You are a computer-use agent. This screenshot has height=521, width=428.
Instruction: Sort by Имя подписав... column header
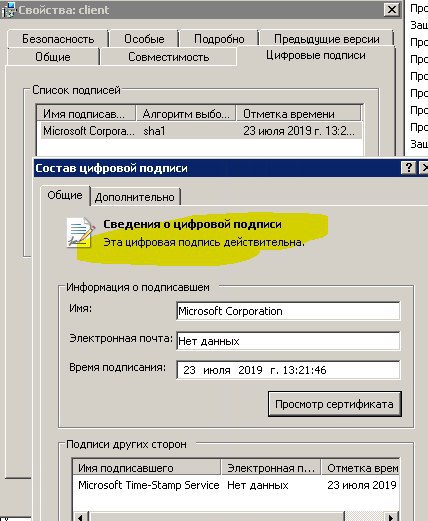point(86,114)
